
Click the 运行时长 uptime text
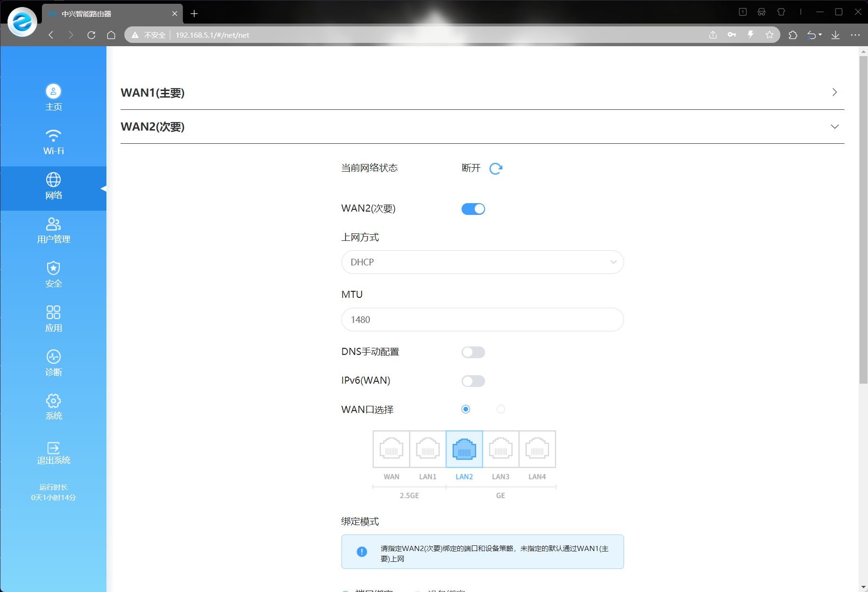(53, 487)
